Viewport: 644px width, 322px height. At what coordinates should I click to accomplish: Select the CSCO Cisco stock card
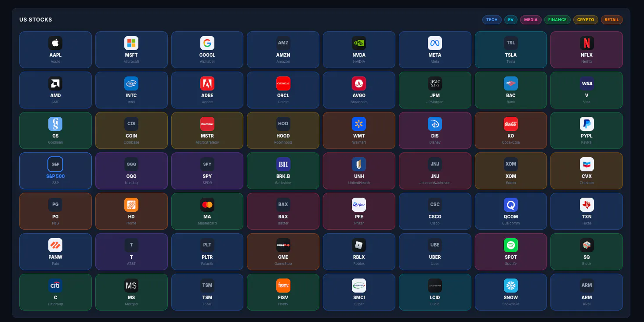pos(435,211)
